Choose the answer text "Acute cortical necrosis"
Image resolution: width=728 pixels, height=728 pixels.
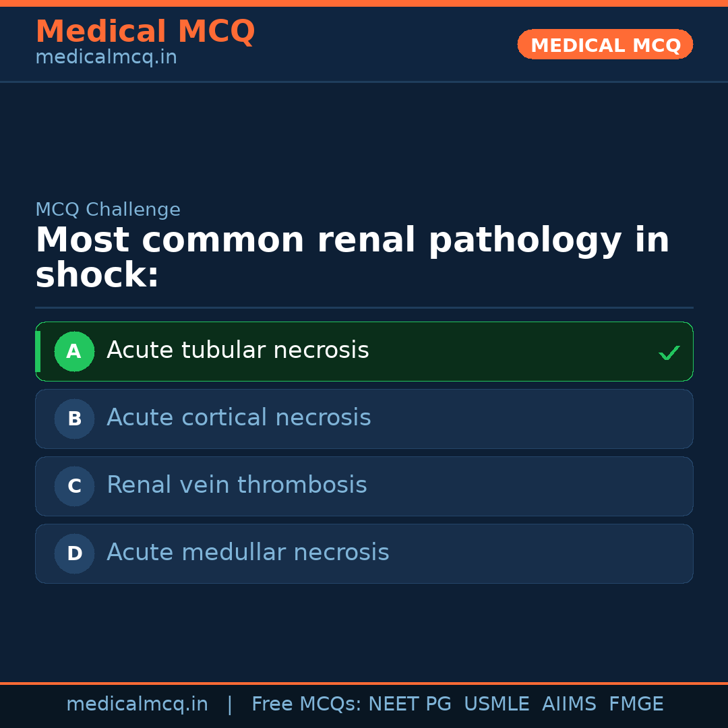(x=239, y=418)
